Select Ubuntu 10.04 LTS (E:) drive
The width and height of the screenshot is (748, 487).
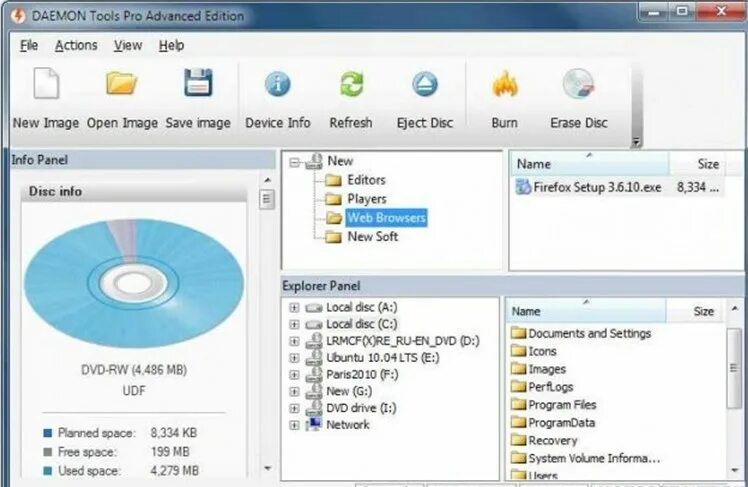click(383, 358)
